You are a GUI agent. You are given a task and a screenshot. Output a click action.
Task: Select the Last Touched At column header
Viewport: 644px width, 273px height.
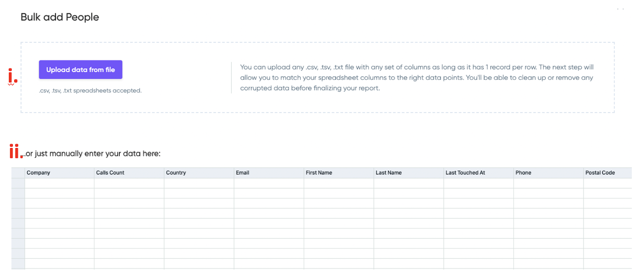point(479,173)
